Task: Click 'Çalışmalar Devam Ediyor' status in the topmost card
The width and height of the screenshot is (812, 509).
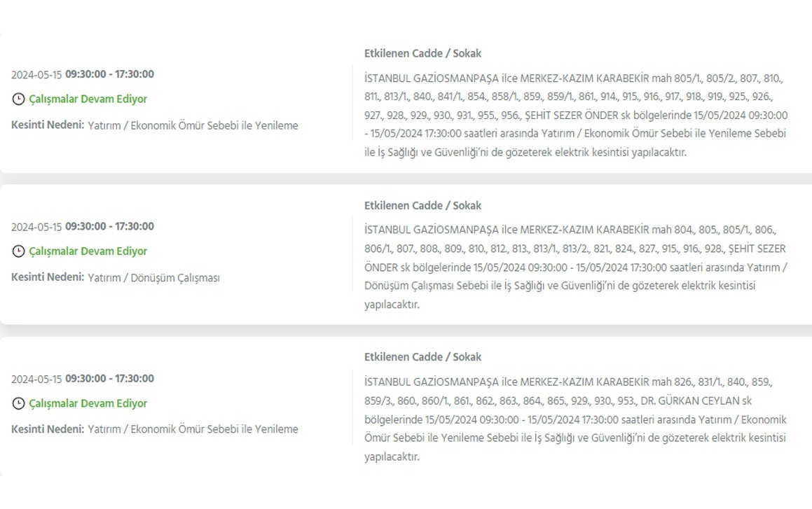Action: coord(88,99)
